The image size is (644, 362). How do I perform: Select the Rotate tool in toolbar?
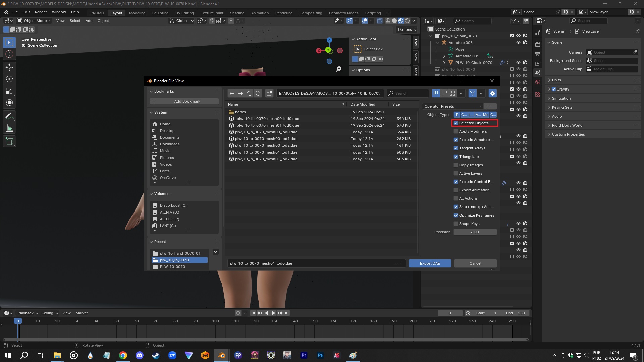tap(9, 79)
